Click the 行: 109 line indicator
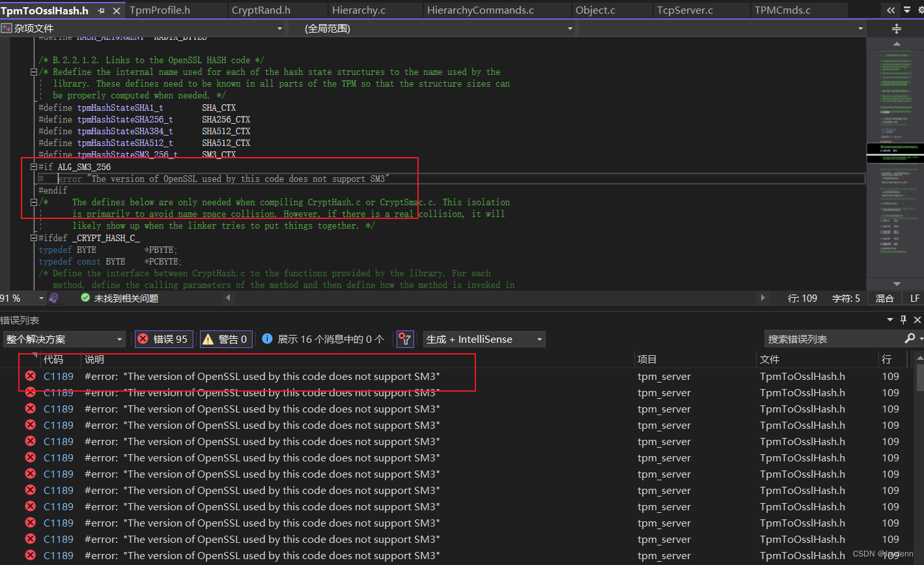924x565 pixels. (802, 298)
